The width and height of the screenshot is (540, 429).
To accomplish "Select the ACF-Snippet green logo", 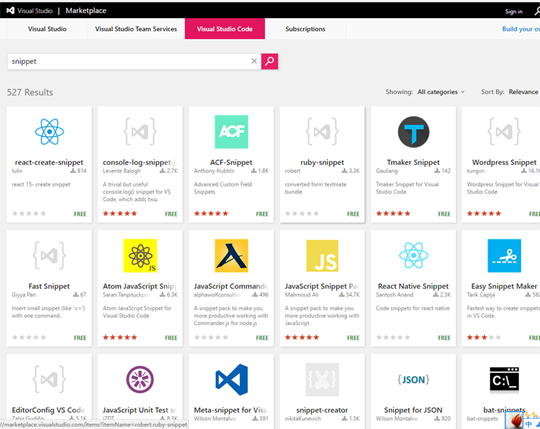I will (x=231, y=132).
